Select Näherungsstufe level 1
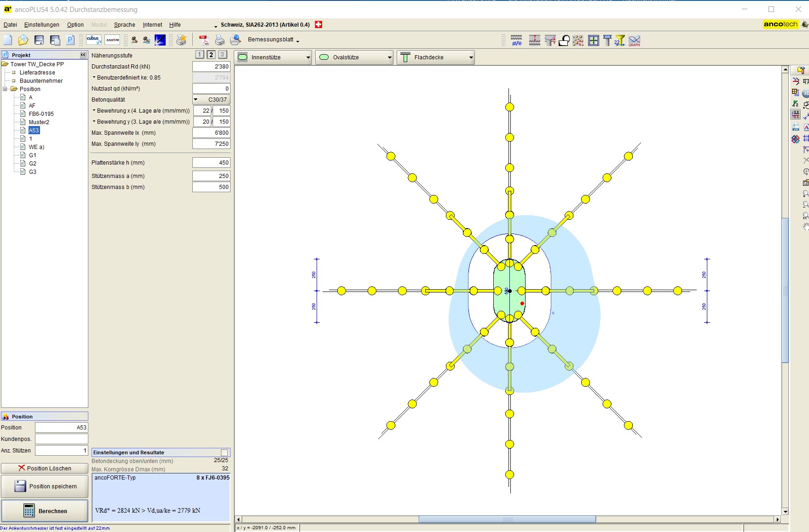 pos(199,55)
